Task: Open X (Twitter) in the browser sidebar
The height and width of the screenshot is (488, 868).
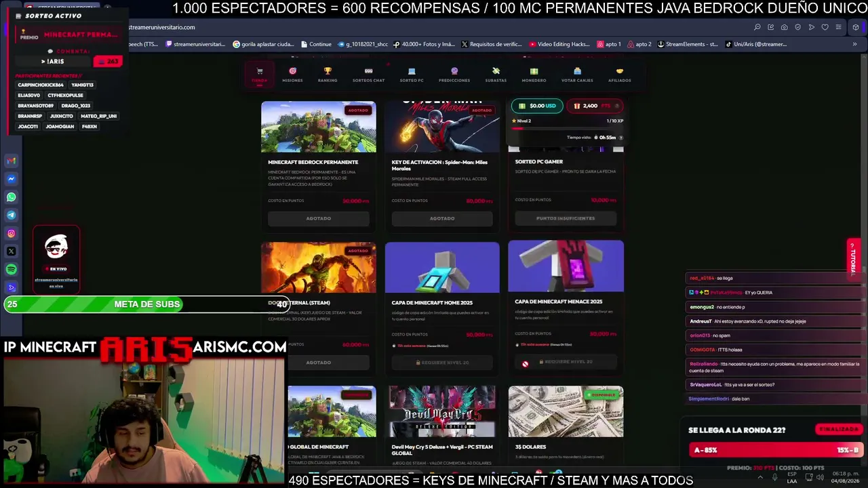Action: [x=12, y=251]
